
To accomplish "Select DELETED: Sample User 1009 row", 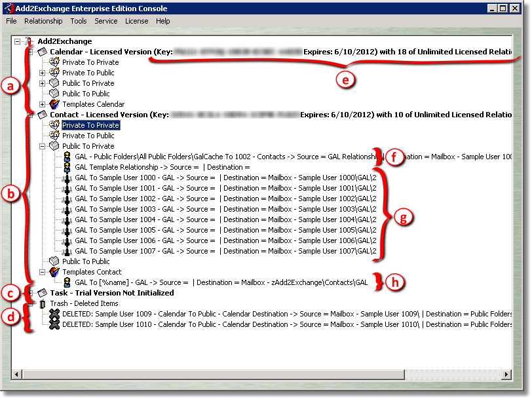I will coord(287,314).
